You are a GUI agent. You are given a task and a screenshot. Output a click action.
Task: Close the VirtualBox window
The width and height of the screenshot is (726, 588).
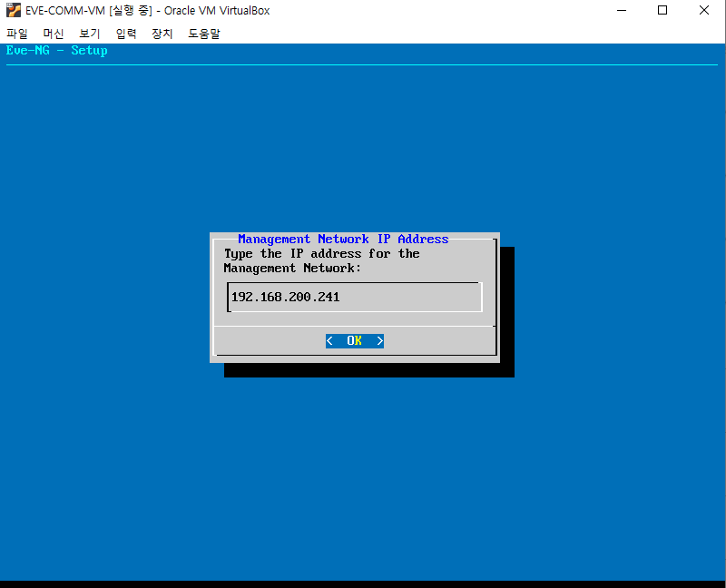pyautogui.click(x=704, y=10)
